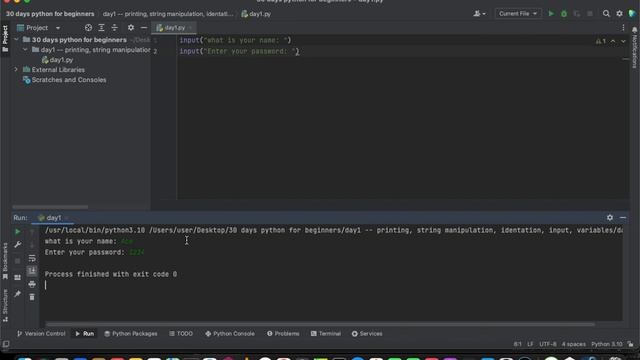Clear console output with trash icon
Image resolution: width=640 pixels, height=360 pixels.
tap(32, 297)
